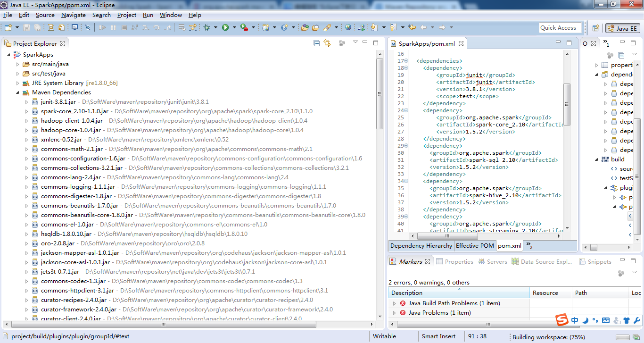Open the Navigate menu
This screenshot has height=343, width=644.
(x=74, y=15)
